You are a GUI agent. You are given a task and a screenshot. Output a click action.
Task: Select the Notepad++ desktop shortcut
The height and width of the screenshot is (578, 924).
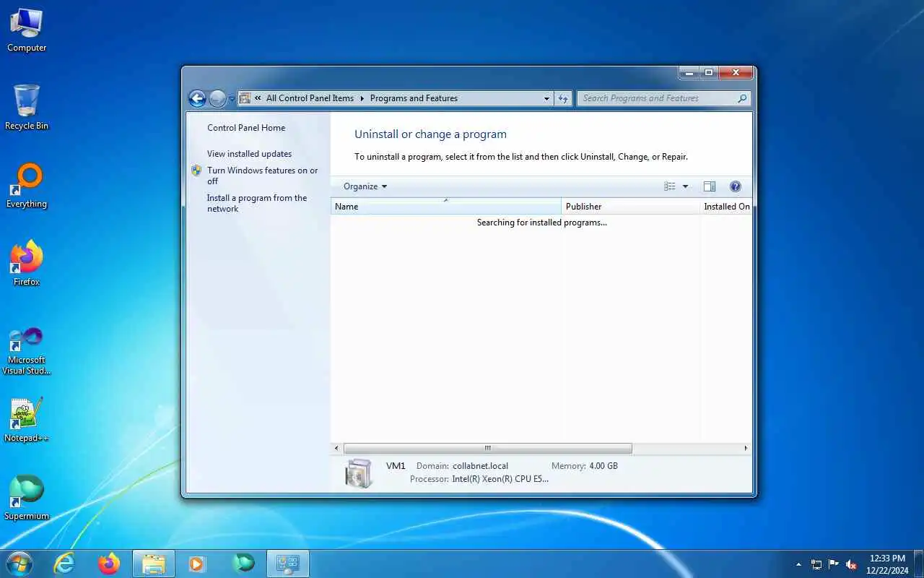click(27, 420)
